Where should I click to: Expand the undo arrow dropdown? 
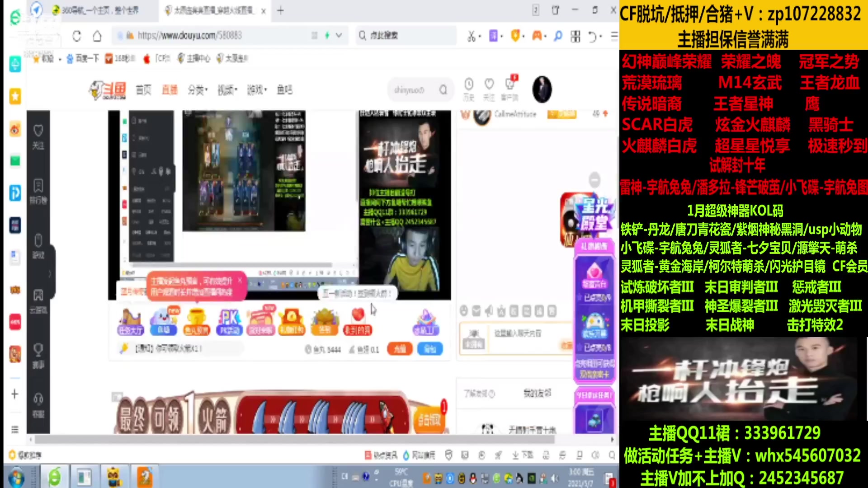(601, 37)
